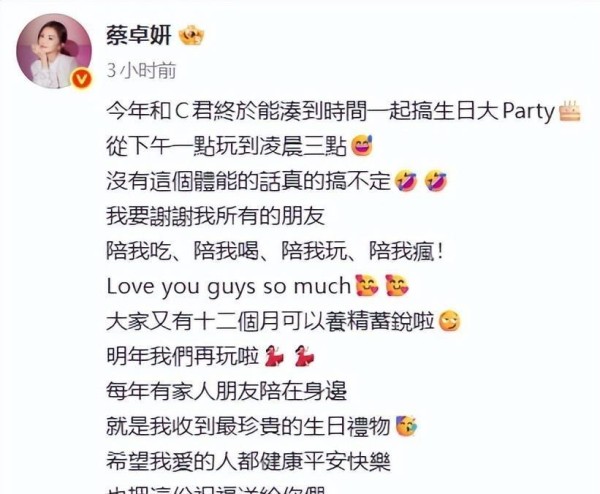Click the crown membership badge icon
Image resolution: width=600 pixels, height=494 pixels.
point(191,35)
